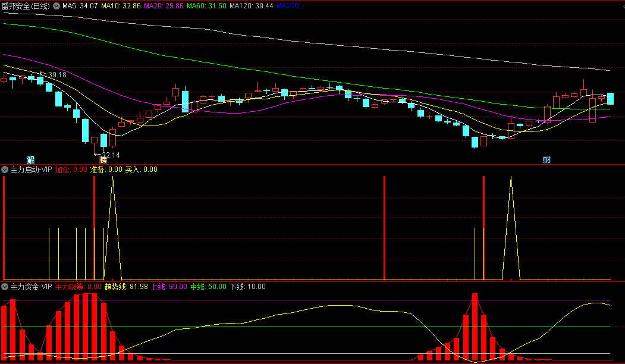Click the 趋势线: 81.98 value
This screenshot has width=625, height=364.
coord(126,287)
